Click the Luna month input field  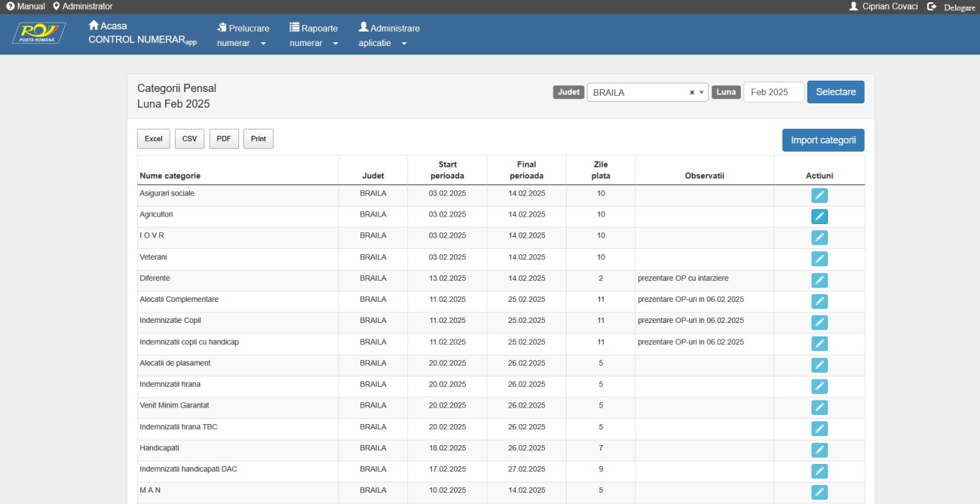(x=773, y=92)
